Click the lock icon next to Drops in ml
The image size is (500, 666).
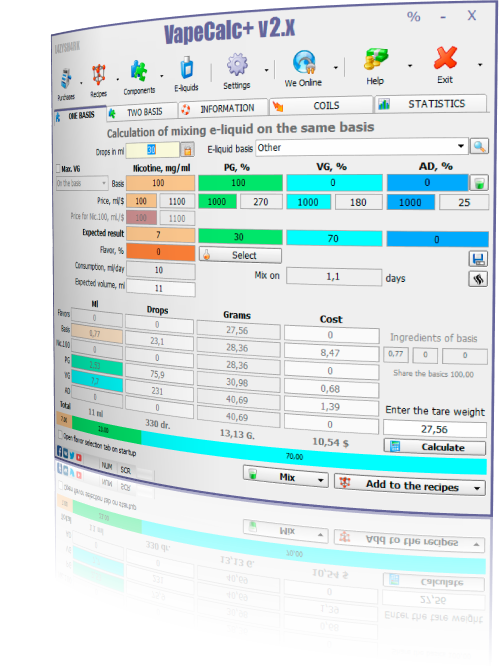coord(187,150)
